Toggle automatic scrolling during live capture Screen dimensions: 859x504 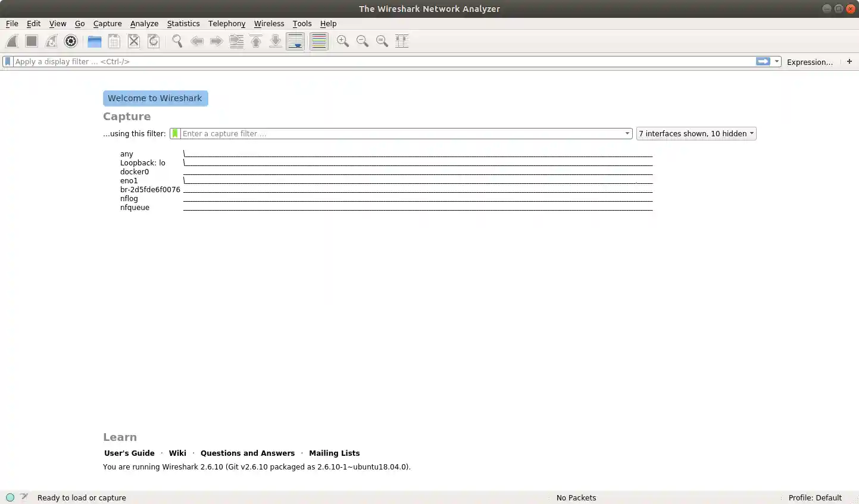click(295, 41)
